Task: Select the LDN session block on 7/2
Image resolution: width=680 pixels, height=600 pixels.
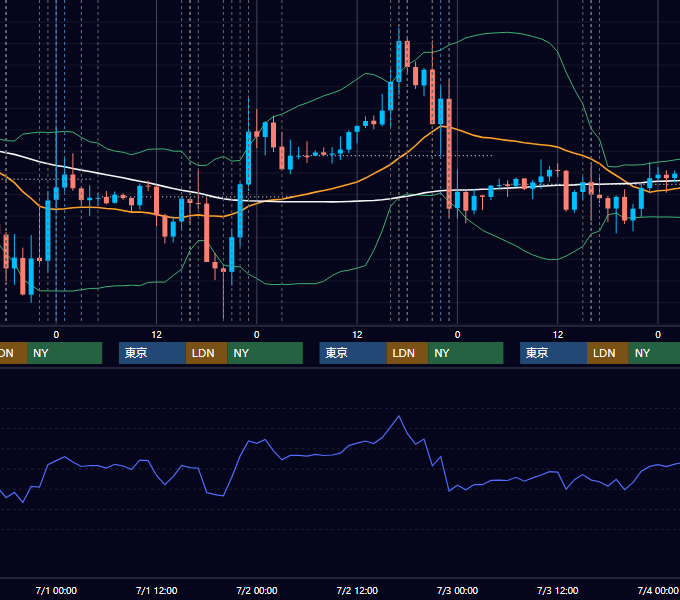Action: tap(407, 353)
